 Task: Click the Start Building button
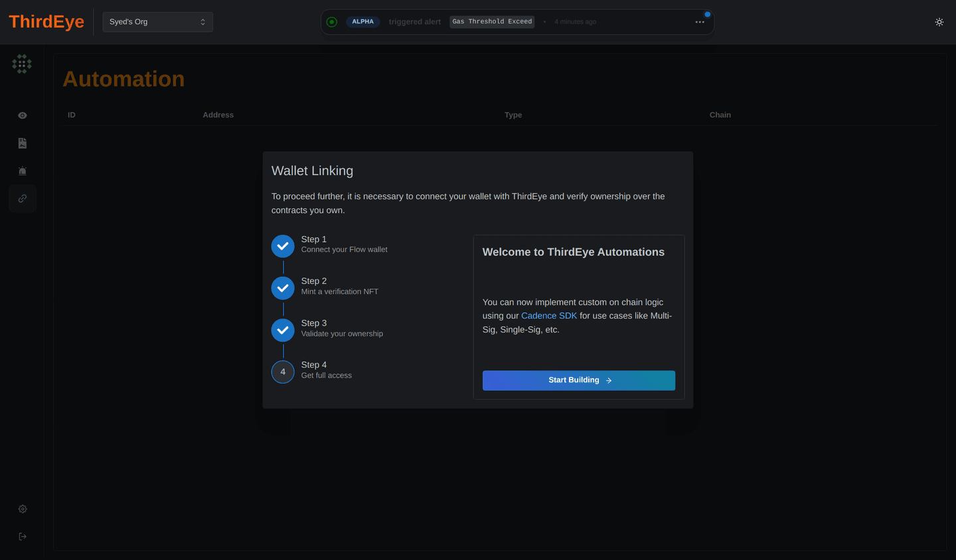coord(579,380)
